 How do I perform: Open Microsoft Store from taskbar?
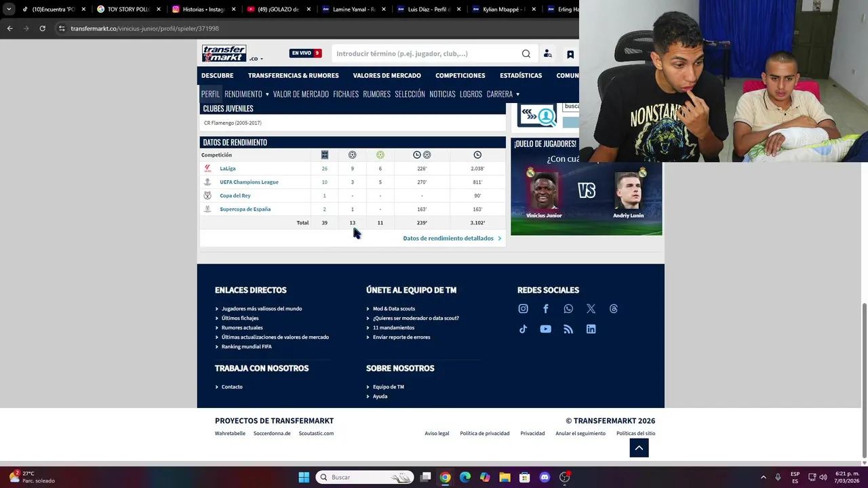524,477
